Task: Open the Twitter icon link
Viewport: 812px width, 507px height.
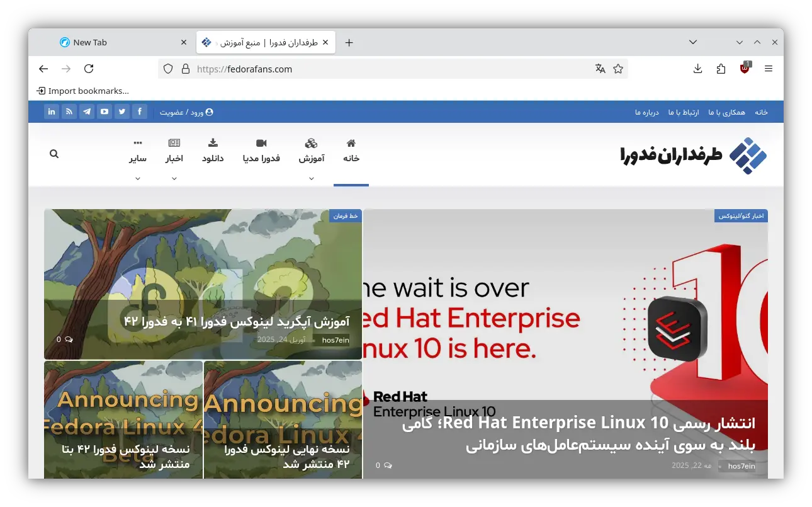Action: [x=122, y=111]
